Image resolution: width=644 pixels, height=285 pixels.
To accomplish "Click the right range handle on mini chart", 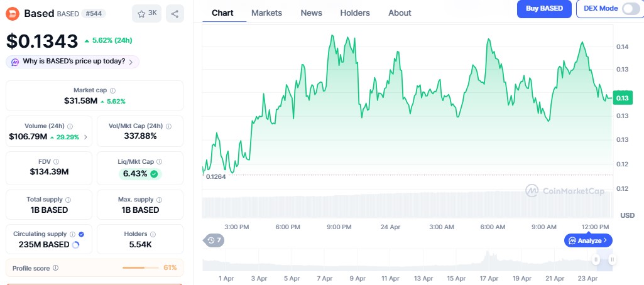I will click(x=612, y=259).
